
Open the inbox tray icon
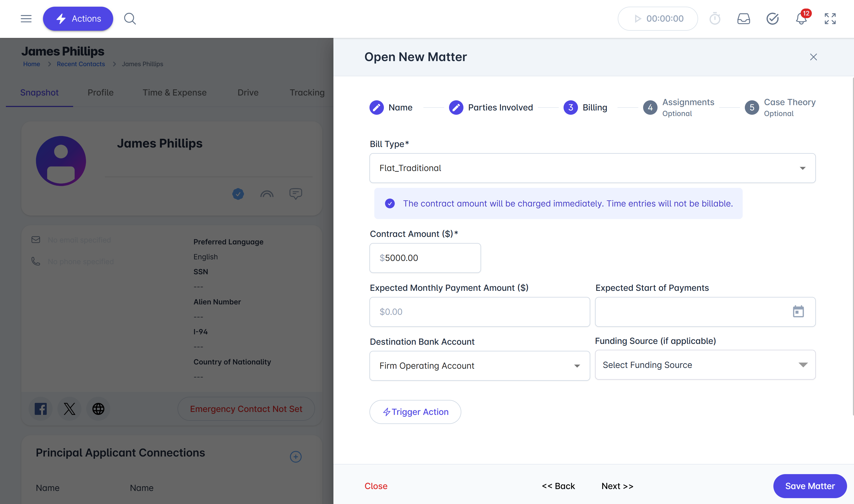tap(743, 19)
